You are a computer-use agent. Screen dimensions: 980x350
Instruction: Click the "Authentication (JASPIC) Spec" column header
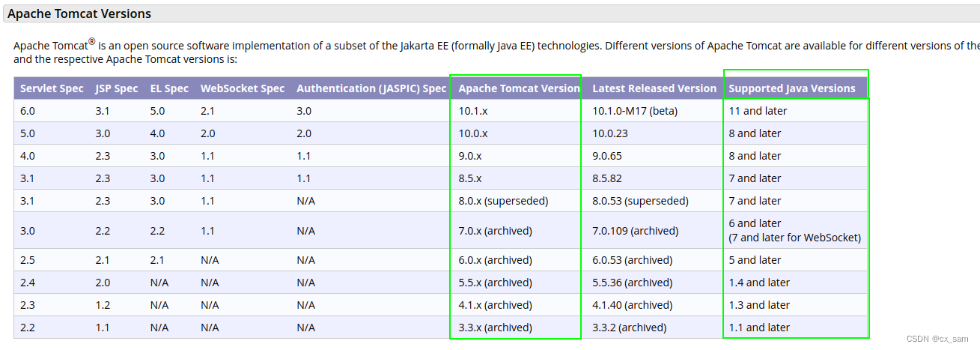371,88
